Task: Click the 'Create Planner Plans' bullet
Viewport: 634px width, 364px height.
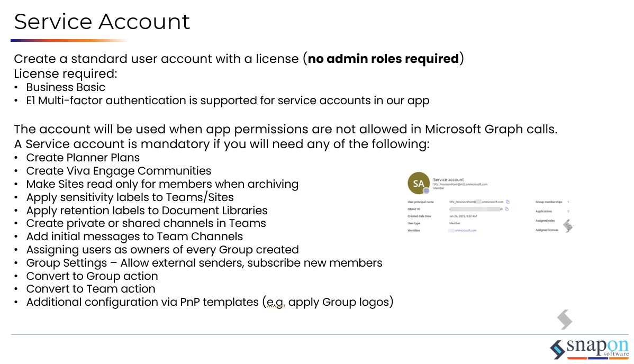Action: pyautogui.click(x=83, y=158)
